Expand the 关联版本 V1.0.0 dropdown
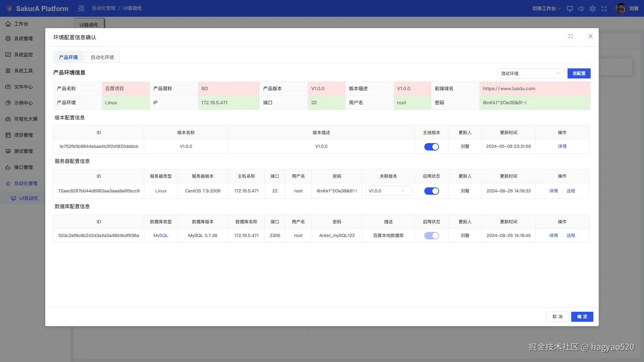This screenshot has height=362, width=644. [x=388, y=191]
